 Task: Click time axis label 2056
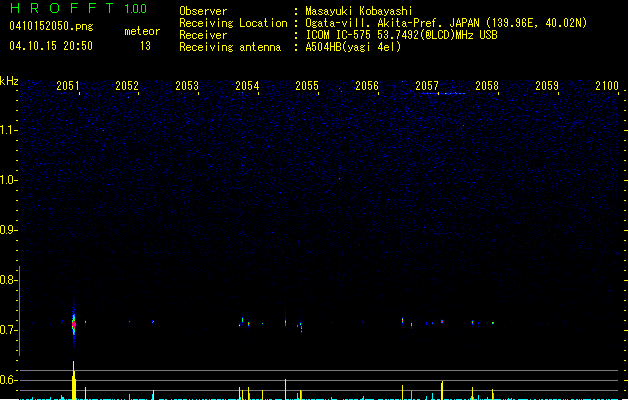(367, 86)
